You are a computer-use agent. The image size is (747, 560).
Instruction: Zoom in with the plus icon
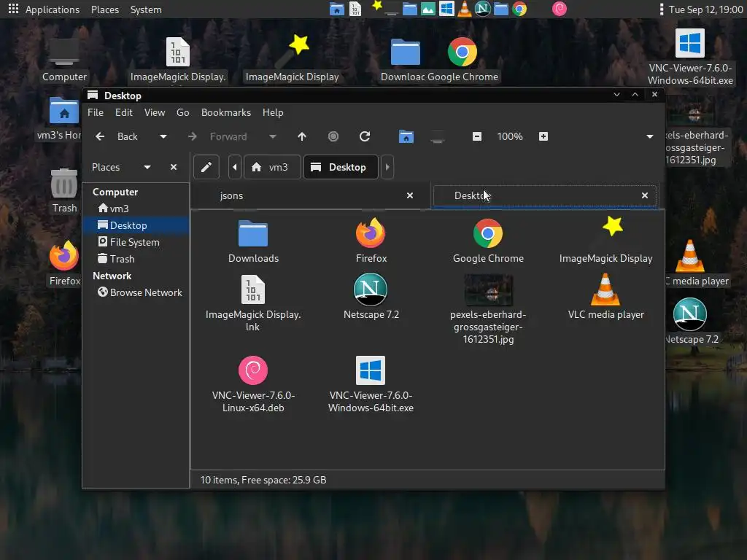tap(543, 136)
